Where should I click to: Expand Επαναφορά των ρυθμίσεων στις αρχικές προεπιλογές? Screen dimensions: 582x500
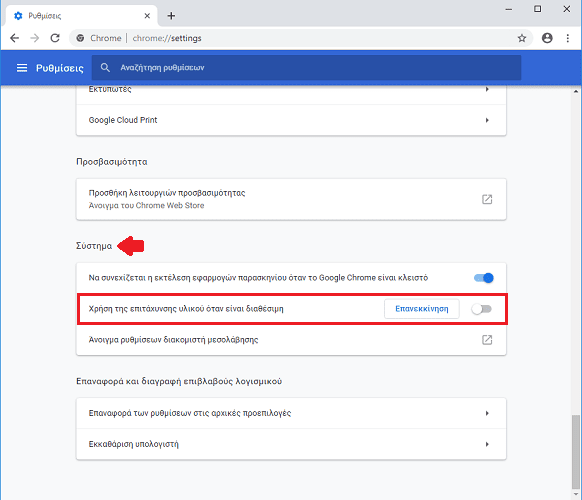291,413
